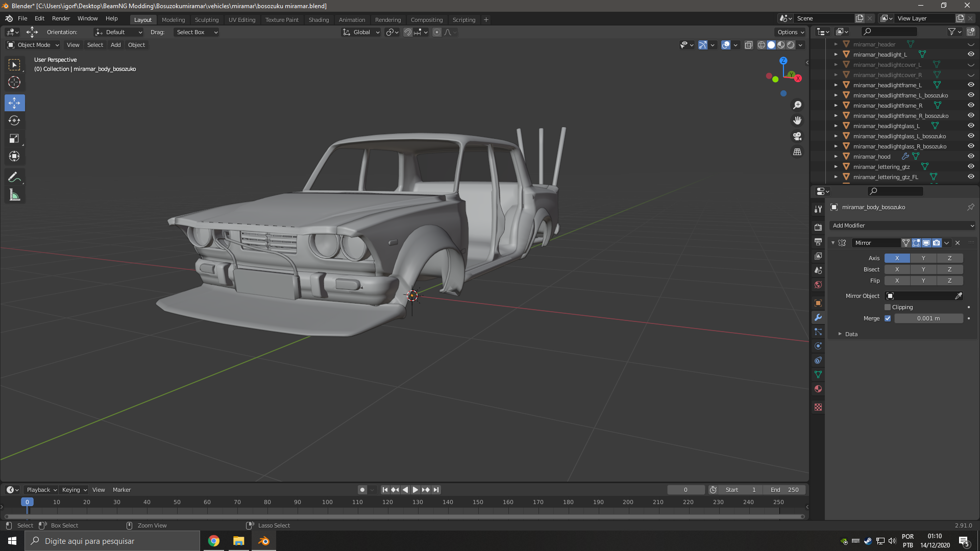Switch to the Sculpting workspace tab

[206, 20]
